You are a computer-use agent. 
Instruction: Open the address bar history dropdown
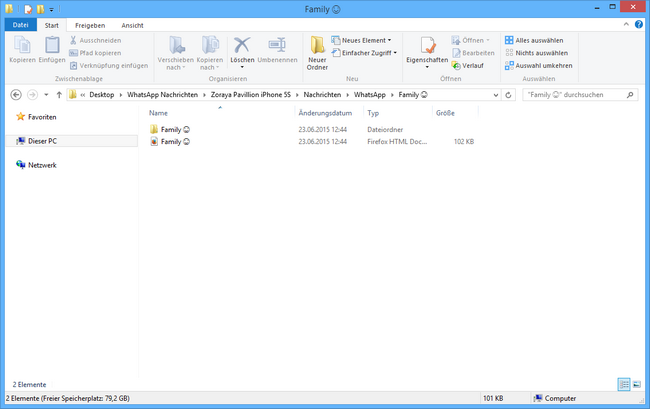[x=494, y=95]
